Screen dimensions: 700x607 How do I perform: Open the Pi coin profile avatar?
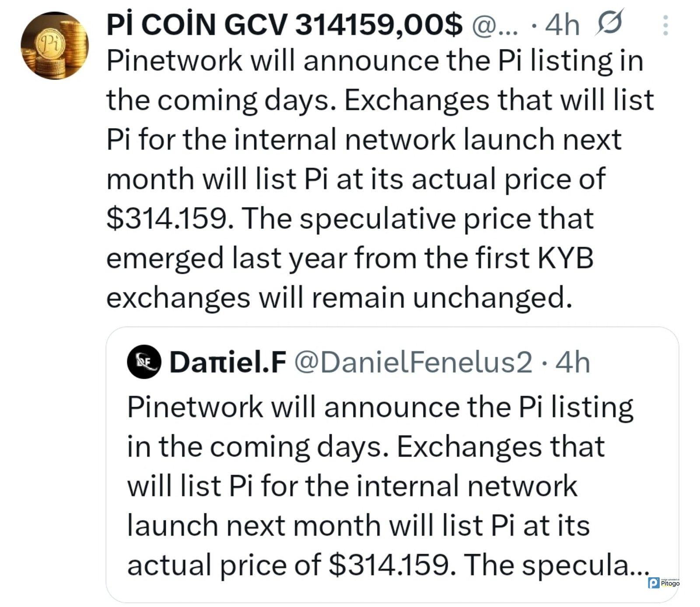tap(54, 45)
